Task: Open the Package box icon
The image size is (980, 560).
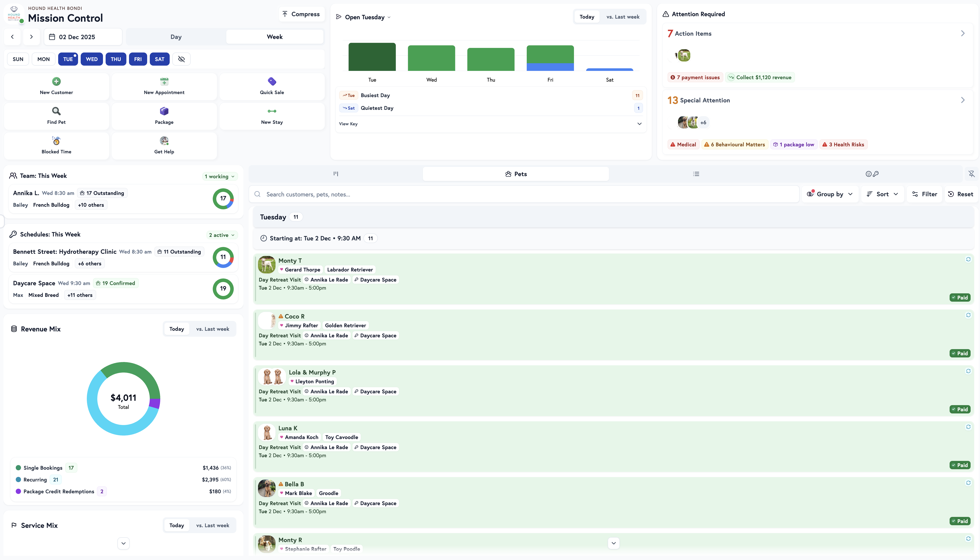Action: click(164, 111)
